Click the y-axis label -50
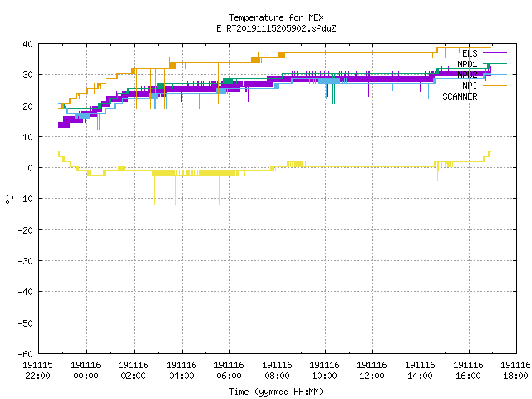Viewport: 532px width, 399px height. (x=26, y=323)
